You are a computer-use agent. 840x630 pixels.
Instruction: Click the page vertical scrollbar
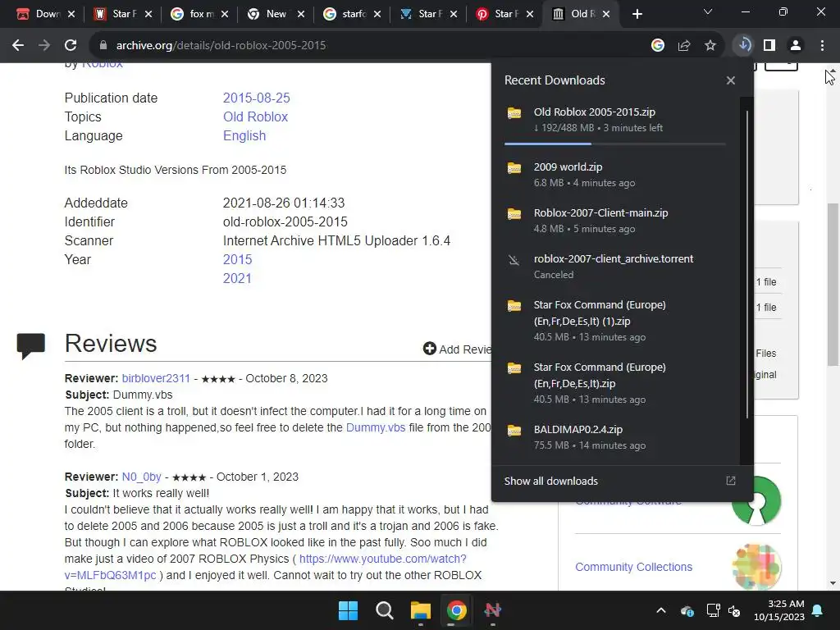point(832,284)
